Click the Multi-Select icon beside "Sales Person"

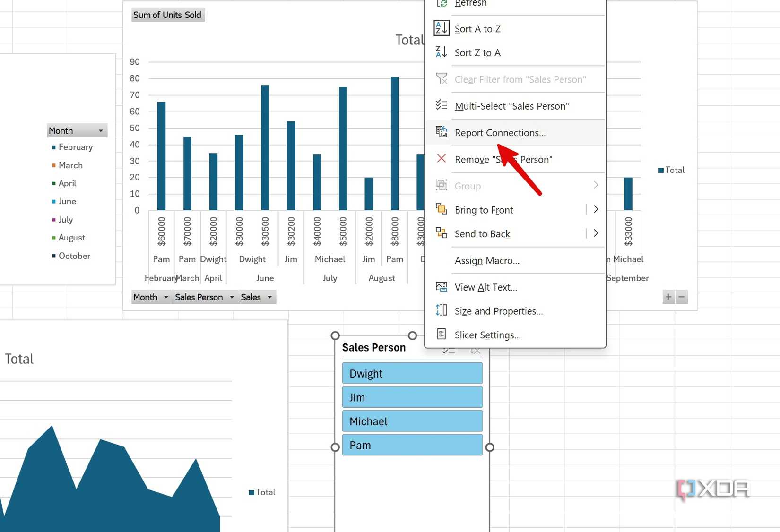pyautogui.click(x=442, y=106)
